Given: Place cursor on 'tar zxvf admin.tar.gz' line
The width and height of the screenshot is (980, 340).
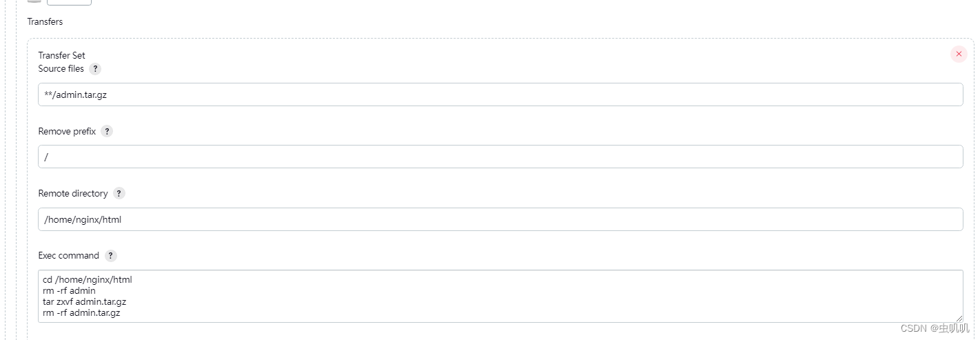Looking at the screenshot, I should (x=84, y=302).
